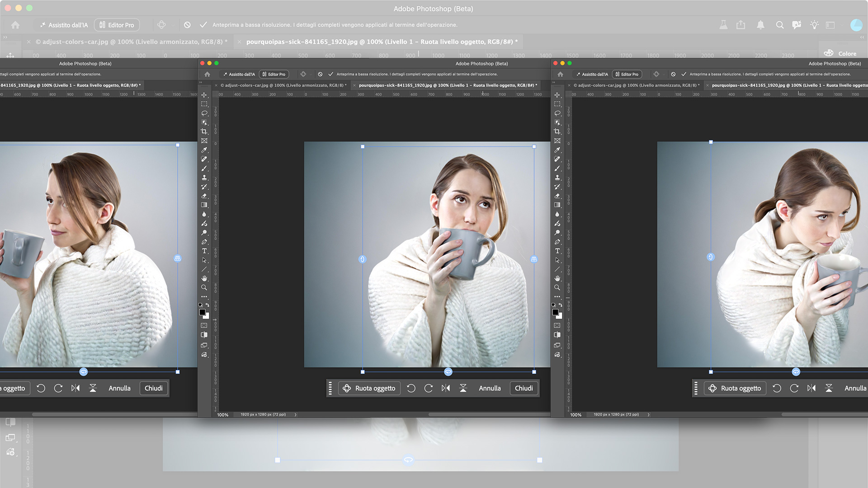Choose the Eraser tool in the middle window
This screenshot has height=488, width=868.
pos(204,196)
